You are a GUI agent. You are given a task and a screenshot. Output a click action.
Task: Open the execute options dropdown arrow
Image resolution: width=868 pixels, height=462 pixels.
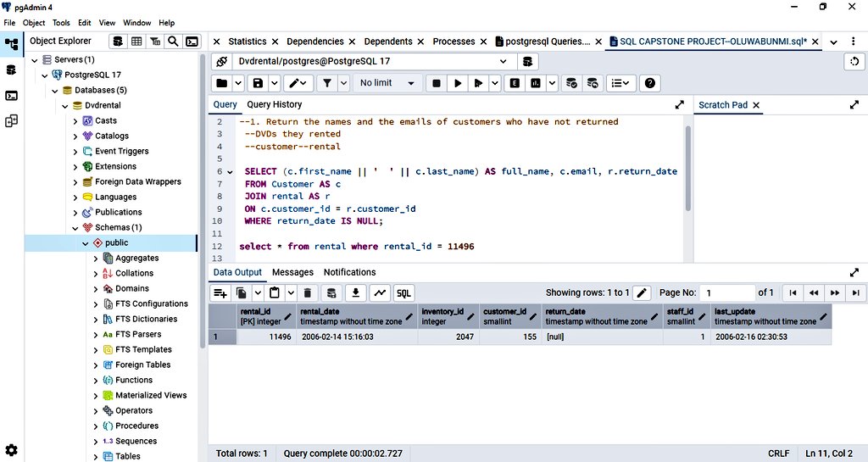click(x=495, y=83)
